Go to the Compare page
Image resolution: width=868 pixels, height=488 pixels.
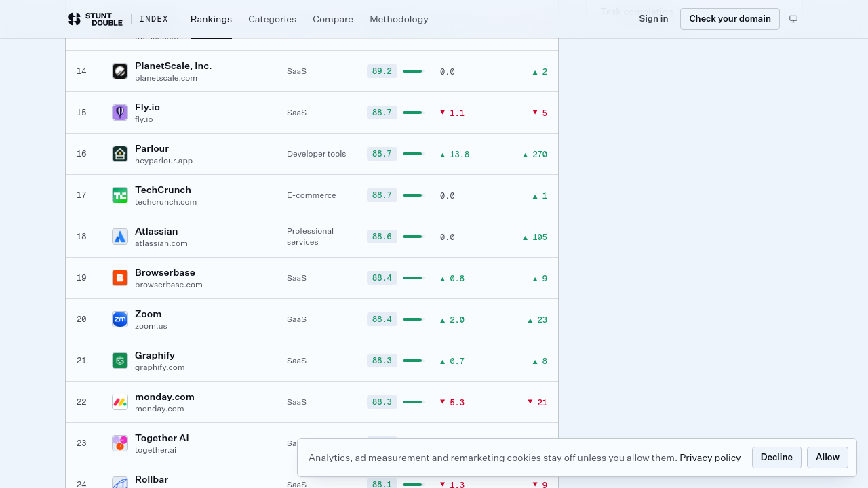pyautogui.click(x=333, y=19)
